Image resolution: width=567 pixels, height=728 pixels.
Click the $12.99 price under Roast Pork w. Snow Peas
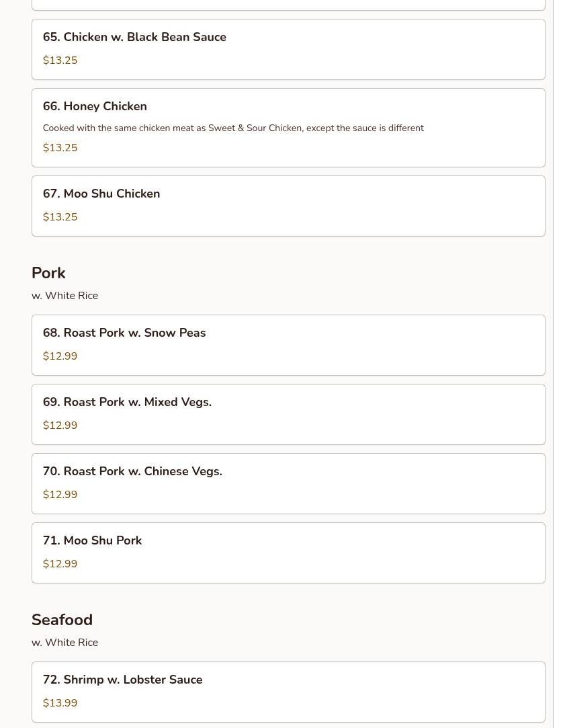pos(60,356)
